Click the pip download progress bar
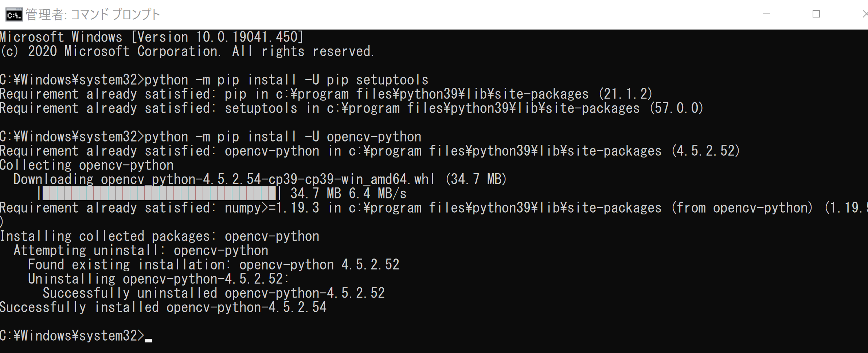This screenshot has height=353, width=868. (x=160, y=193)
